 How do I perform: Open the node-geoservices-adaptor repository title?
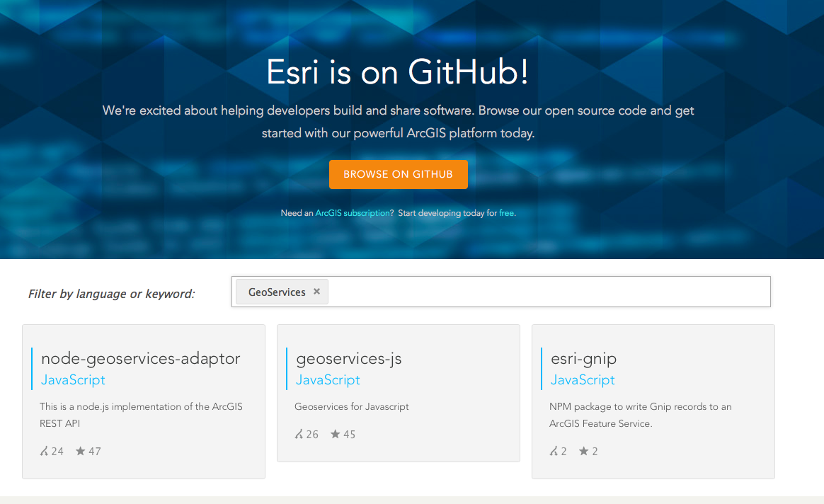(140, 358)
